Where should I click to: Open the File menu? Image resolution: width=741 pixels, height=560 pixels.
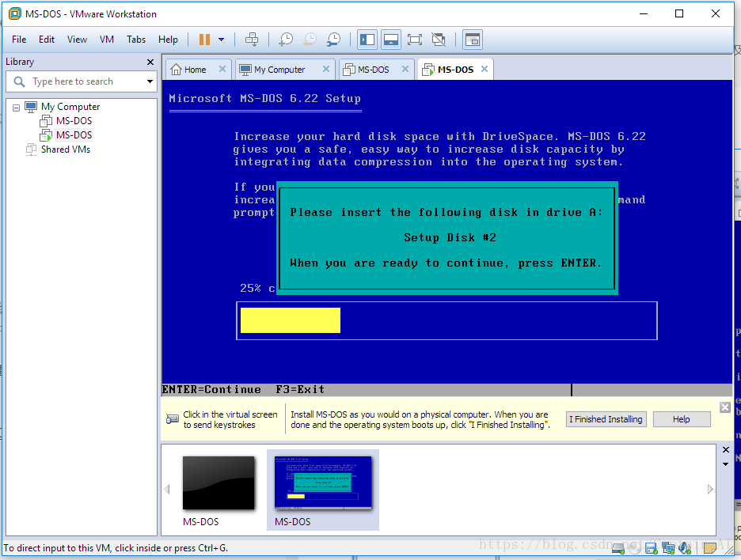click(x=19, y=40)
